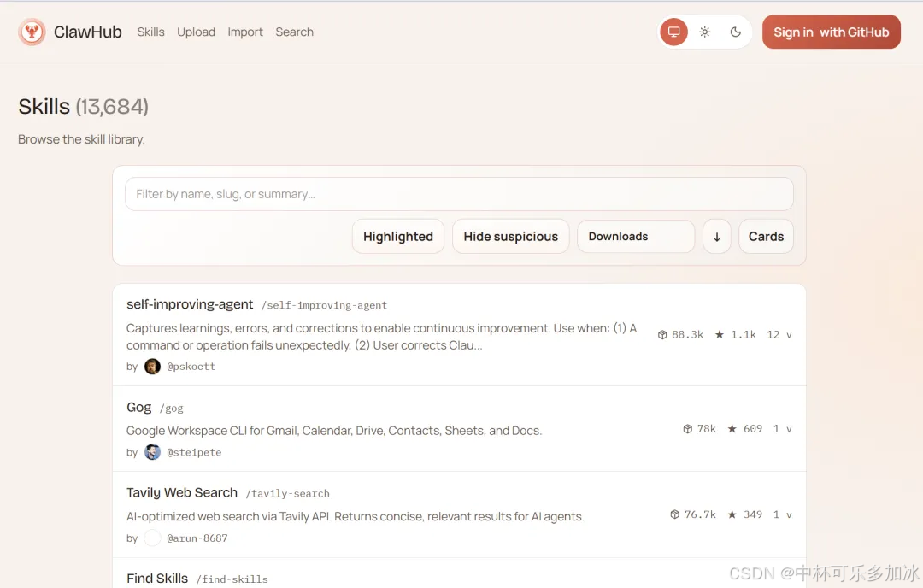Go to the Import nav item
This screenshot has width=923, height=588.
click(x=245, y=32)
